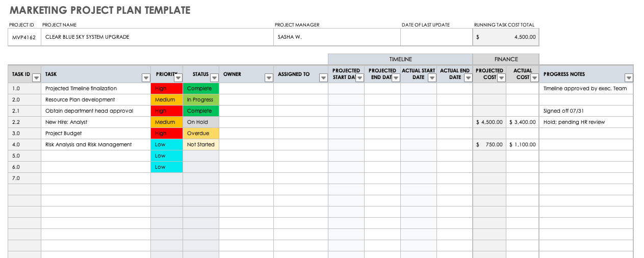The height and width of the screenshot is (258, 644).
Task: Expand the Projected Cost filter dropdown
Action: point(501,78)
